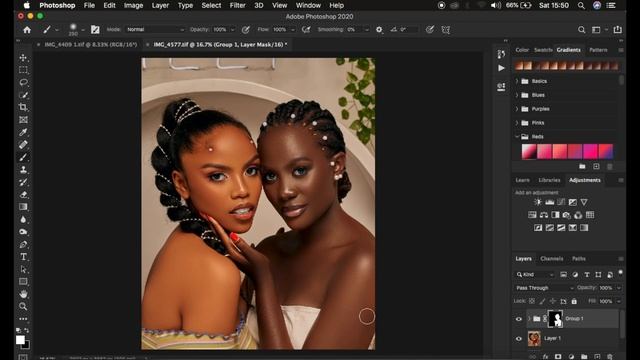Click the Actions play icon in panel dock
The width and height of the screenshot is (640, 360).
point(501,68)
